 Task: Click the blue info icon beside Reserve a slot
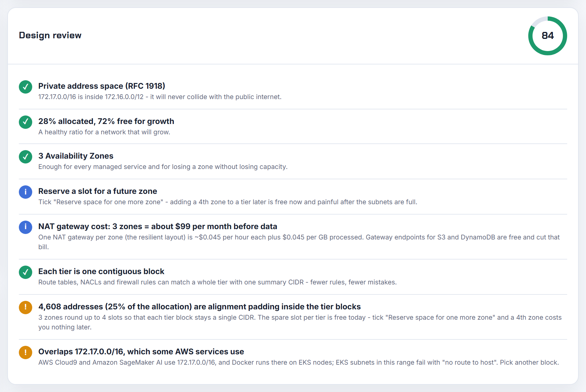pyautogui.click(x=26, y=192)
